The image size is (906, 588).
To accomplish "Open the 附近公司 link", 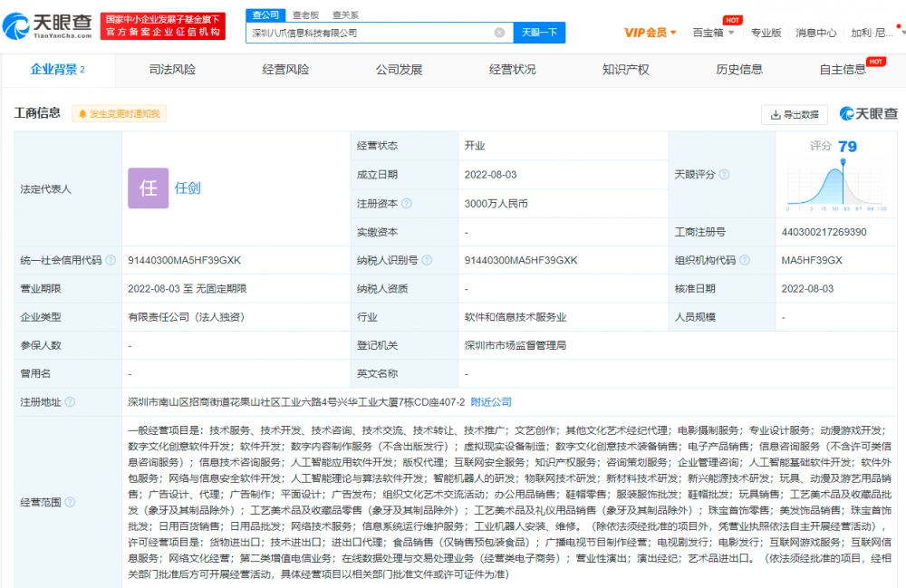I will click(x=491, y=402).
